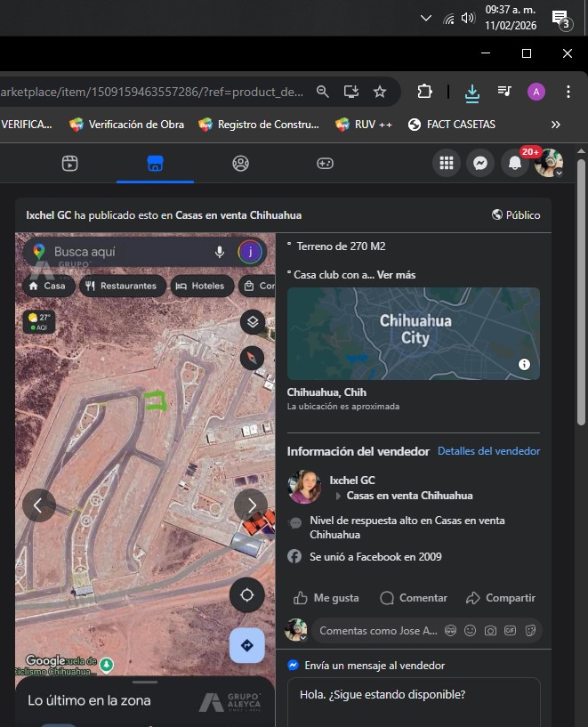This screenshot has height=727, width=588.
Task: Open the Windows volume speaker icon
Action: [468, 18]
